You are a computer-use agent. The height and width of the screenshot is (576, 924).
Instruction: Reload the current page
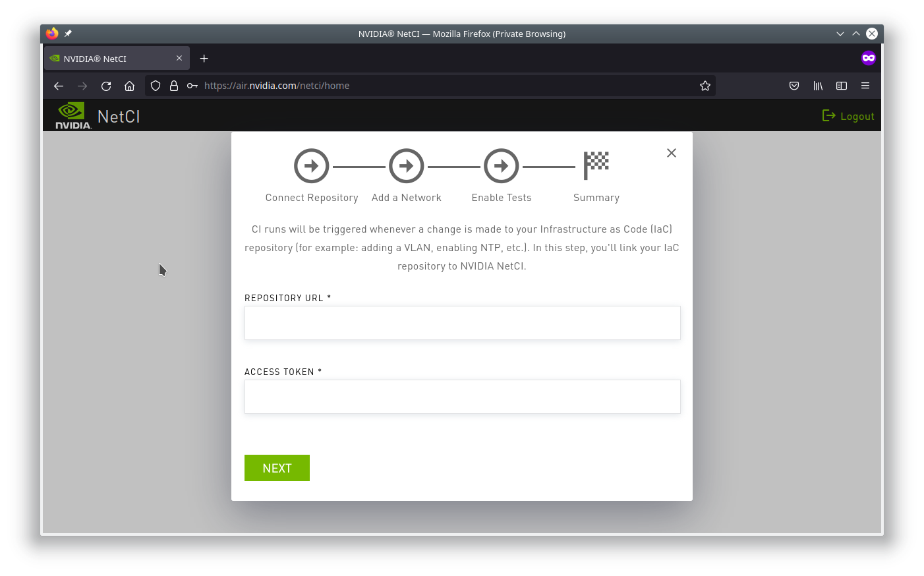coord(106,86)
